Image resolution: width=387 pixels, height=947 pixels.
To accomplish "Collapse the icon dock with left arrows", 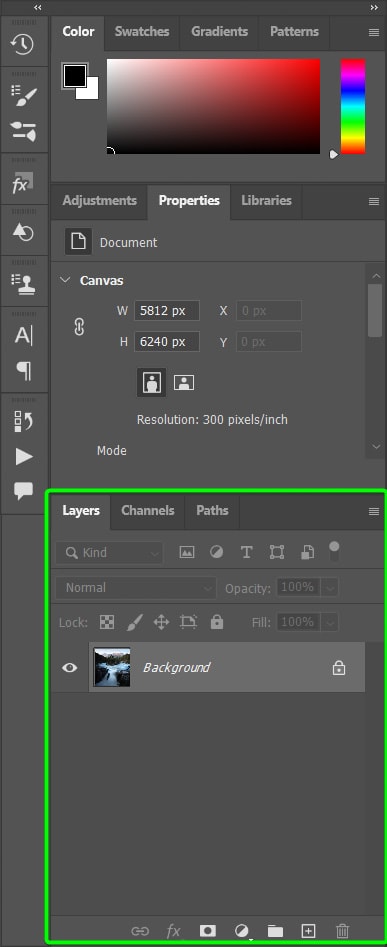I will [38, 7].
